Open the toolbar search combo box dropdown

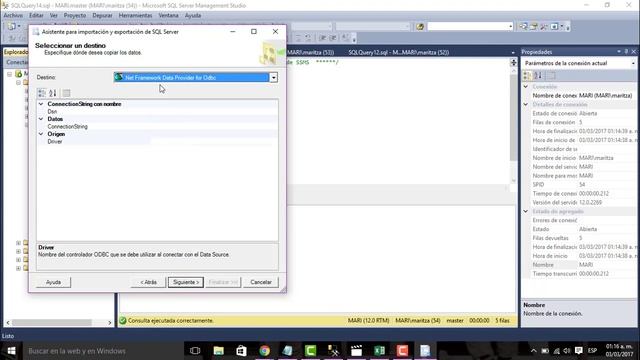pos(510,27)
